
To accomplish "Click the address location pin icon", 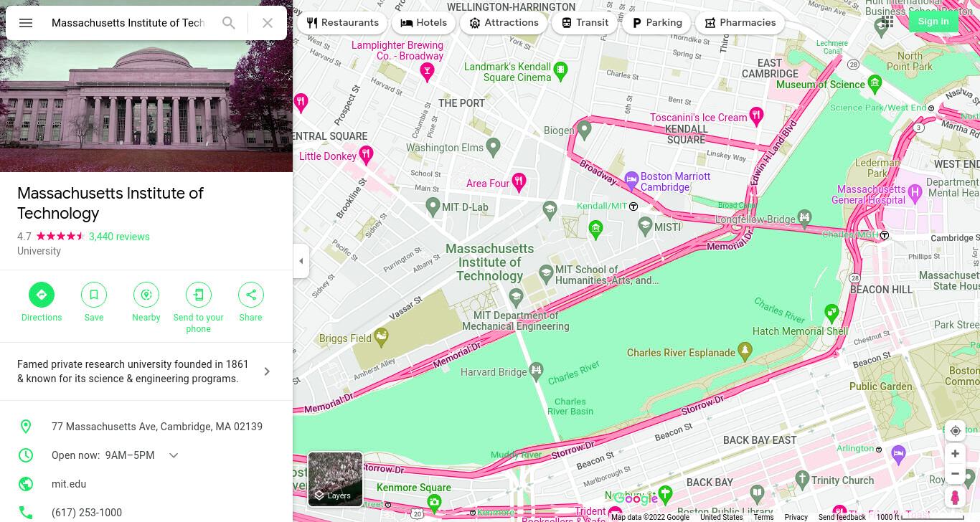I will click(x=26, y=427).
